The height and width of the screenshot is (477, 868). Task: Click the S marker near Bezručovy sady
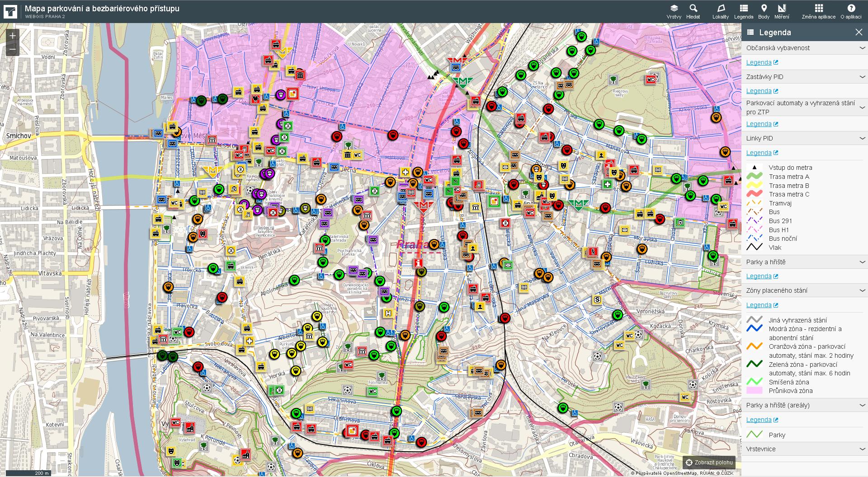pos(598,299)
